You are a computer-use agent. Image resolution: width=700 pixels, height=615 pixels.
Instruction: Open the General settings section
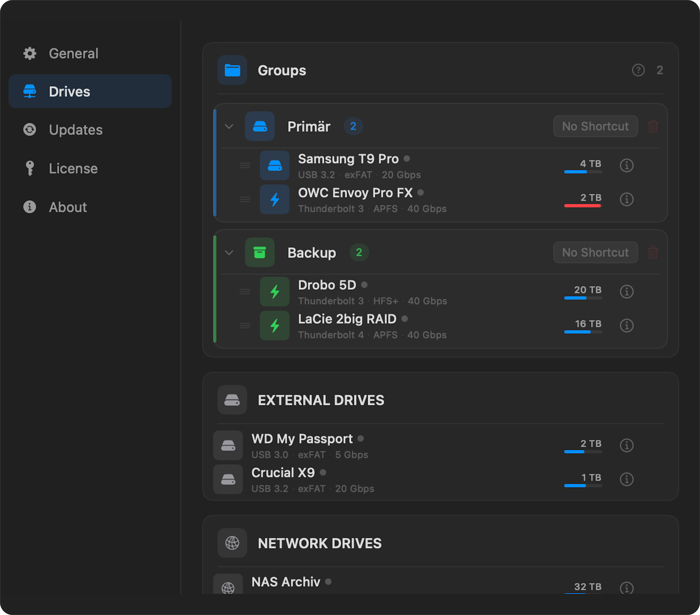tap(73, 54)
